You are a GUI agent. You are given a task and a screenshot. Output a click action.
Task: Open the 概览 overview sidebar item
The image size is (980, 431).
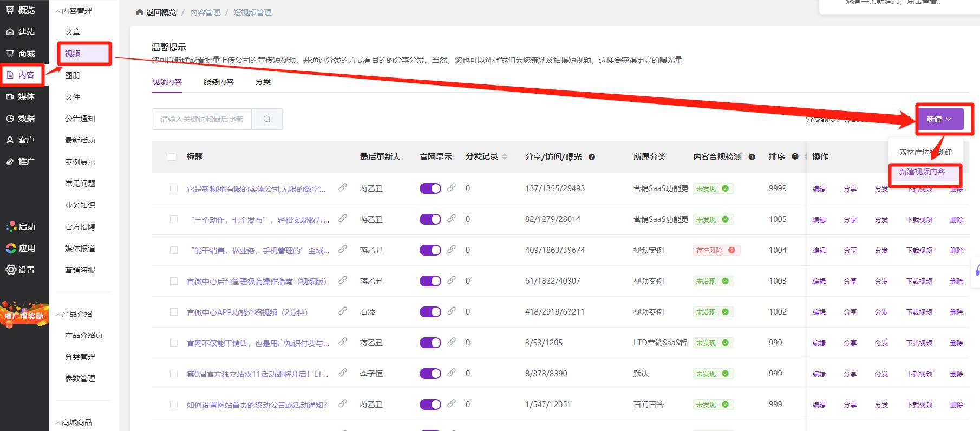[x=21, y=10]
